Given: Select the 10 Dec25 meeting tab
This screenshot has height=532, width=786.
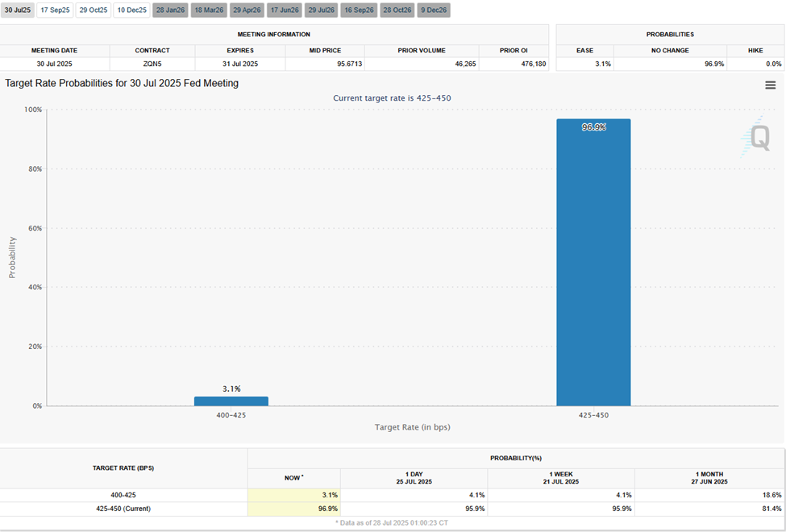Looking at the screenshot, I should [130, 10].
